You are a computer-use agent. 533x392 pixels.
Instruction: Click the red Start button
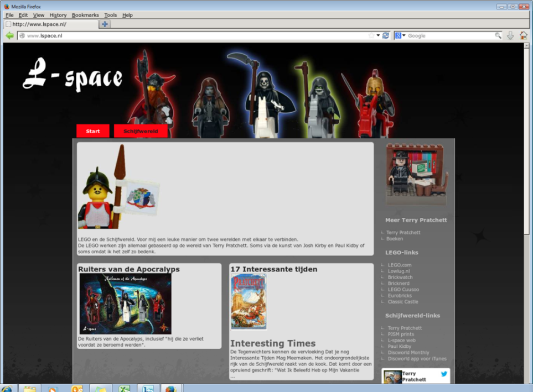coord(93,131)
